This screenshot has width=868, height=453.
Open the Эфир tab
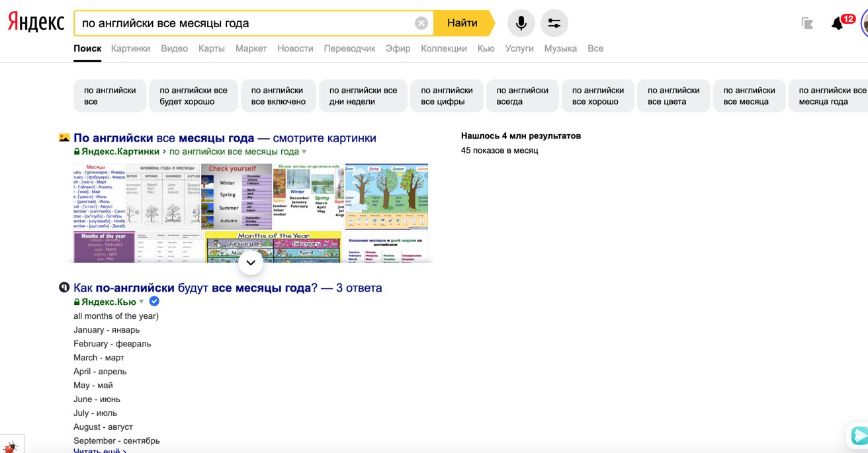pyautogui.click(x=398, y=48)
